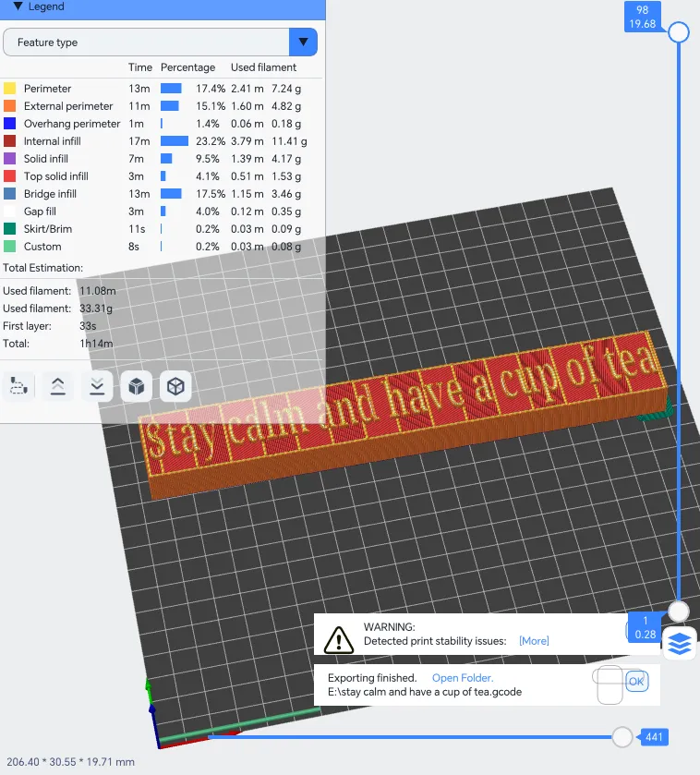Click the Total Estimation heading

(x=43, y=267)
